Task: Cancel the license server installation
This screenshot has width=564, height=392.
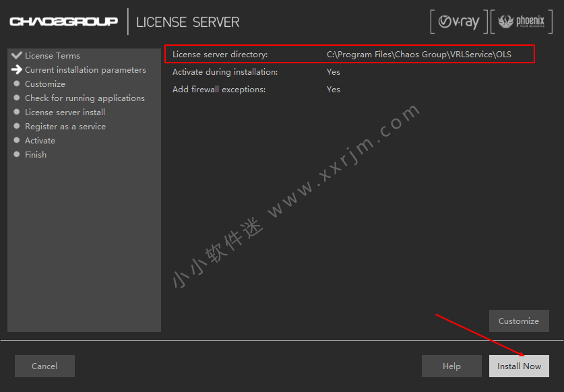Action: pyautogui.click(x=44, y=366)
